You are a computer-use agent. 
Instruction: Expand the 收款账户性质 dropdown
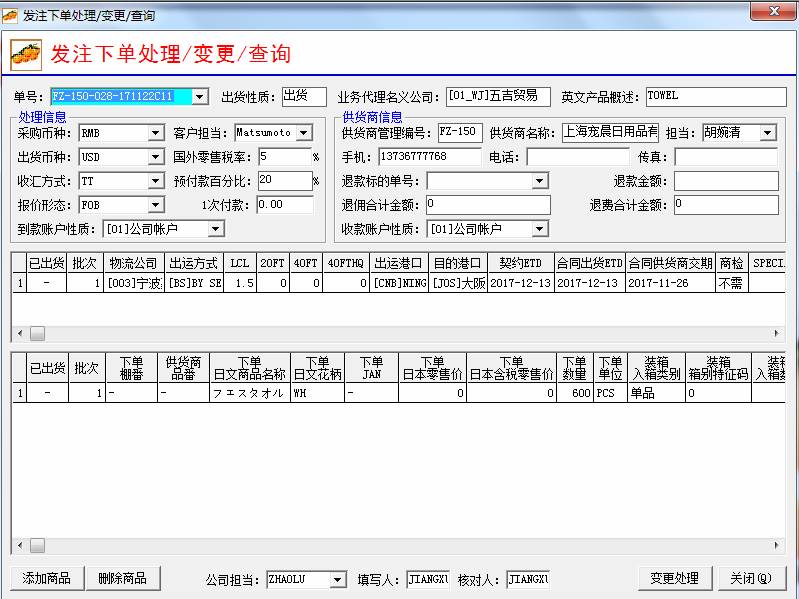pos(539,229)
